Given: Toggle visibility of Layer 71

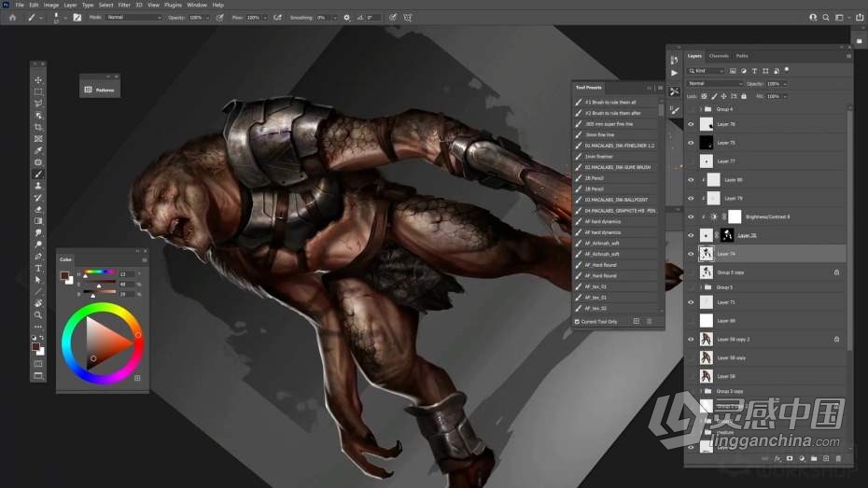Looking at the screenshot, I should pos(691,302).
